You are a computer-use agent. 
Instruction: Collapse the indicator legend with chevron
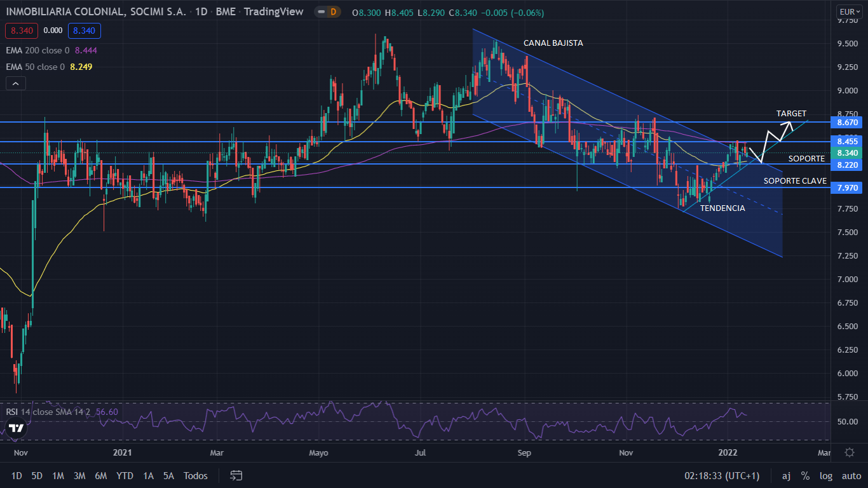pos(15,83)
